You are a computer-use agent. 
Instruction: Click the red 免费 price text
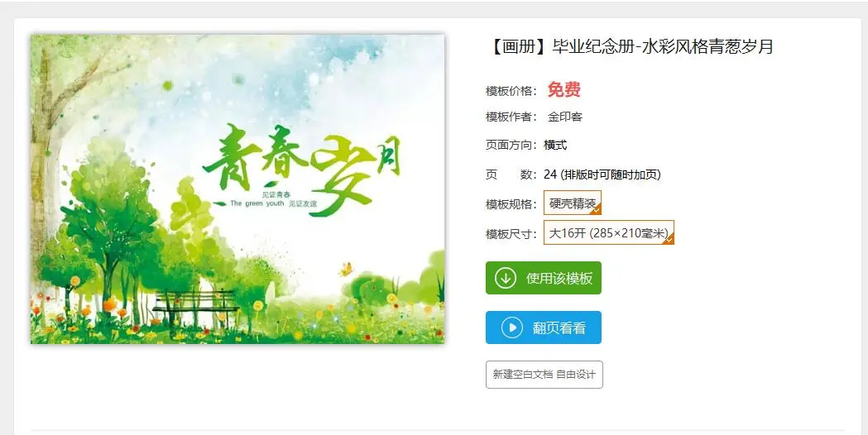564,89
